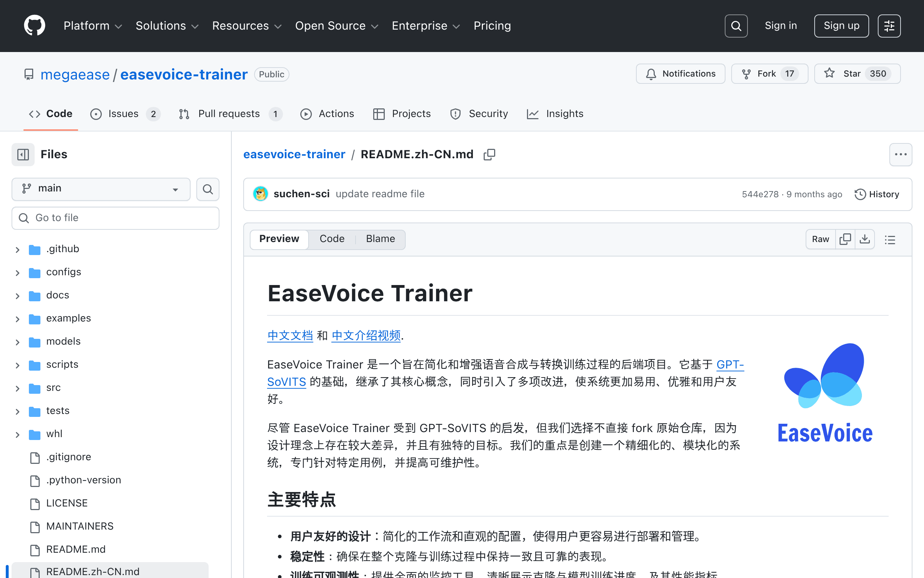Open the 中文介绍视频 link
This screenshot has width=924, height=578.
(366, 336)
